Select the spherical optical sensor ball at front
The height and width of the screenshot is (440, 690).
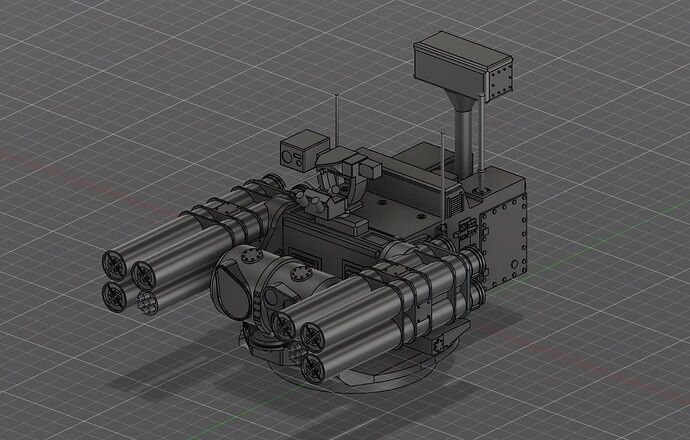[x=232, y=287]
